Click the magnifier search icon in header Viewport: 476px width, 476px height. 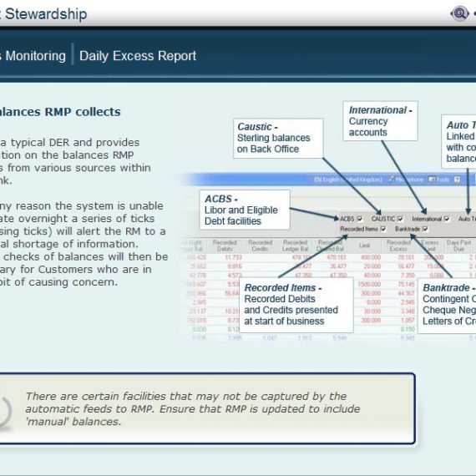(x=459, y=13)
